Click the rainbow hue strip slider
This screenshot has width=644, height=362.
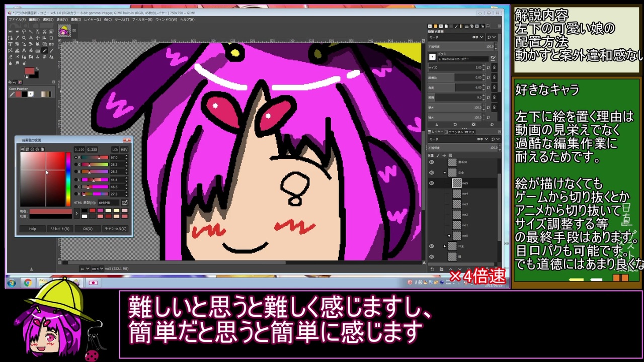click(68, 179)
